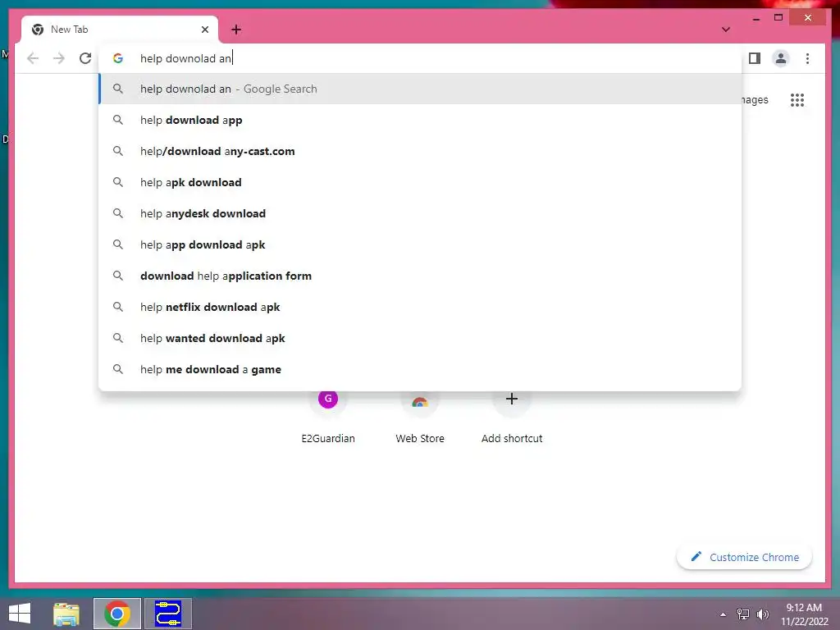Image resolution: width=840 pixels, height=630 pixels.
Task: Open the profile avatar icon
Action: 781,58
